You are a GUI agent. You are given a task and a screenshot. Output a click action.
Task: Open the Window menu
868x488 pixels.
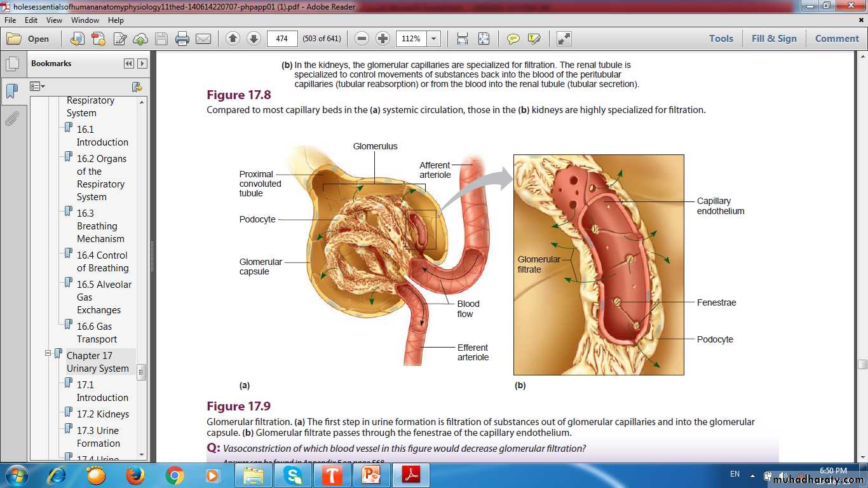coord(85,20)
